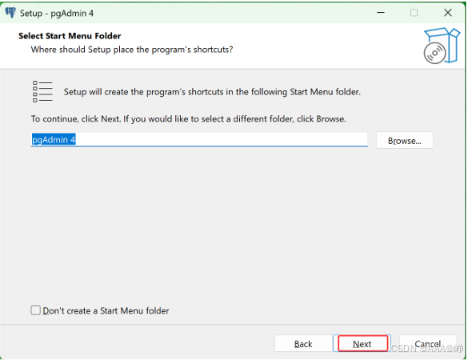Click the Start Menu folder name field
This screenshot has width=467, height=360.
point(199,140)
